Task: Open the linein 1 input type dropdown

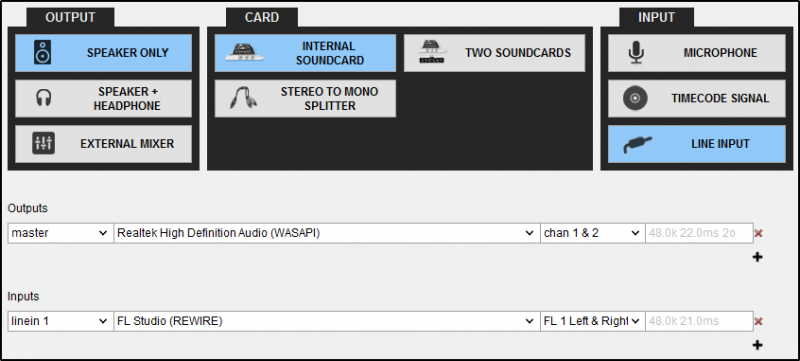Action: (x=61, y=321)
